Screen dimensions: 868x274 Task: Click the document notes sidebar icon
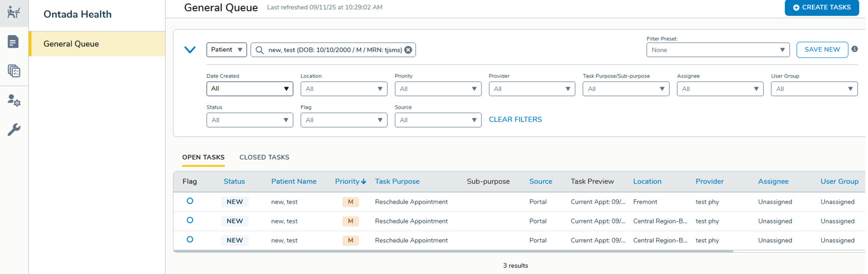14,42
